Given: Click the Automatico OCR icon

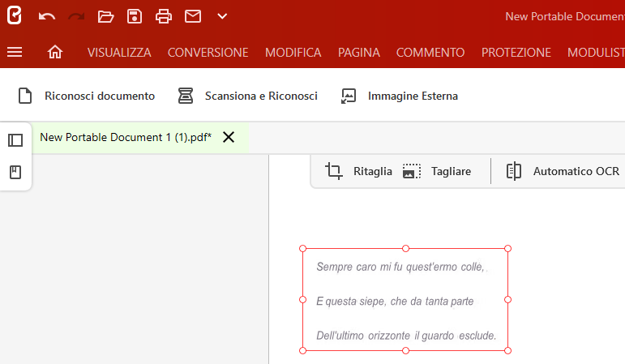Looking at the screenshot, I should 513,171.
